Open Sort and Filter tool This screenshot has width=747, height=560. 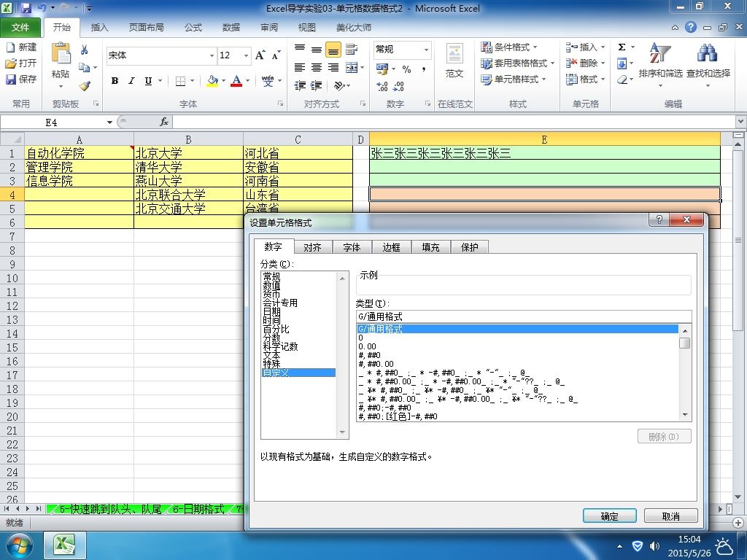(x=660, y=65)
